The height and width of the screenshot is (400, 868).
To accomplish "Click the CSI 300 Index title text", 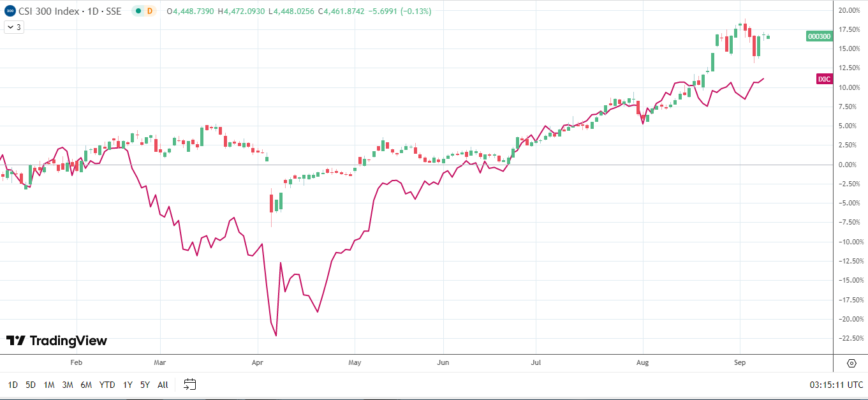I will coord(50,11).
